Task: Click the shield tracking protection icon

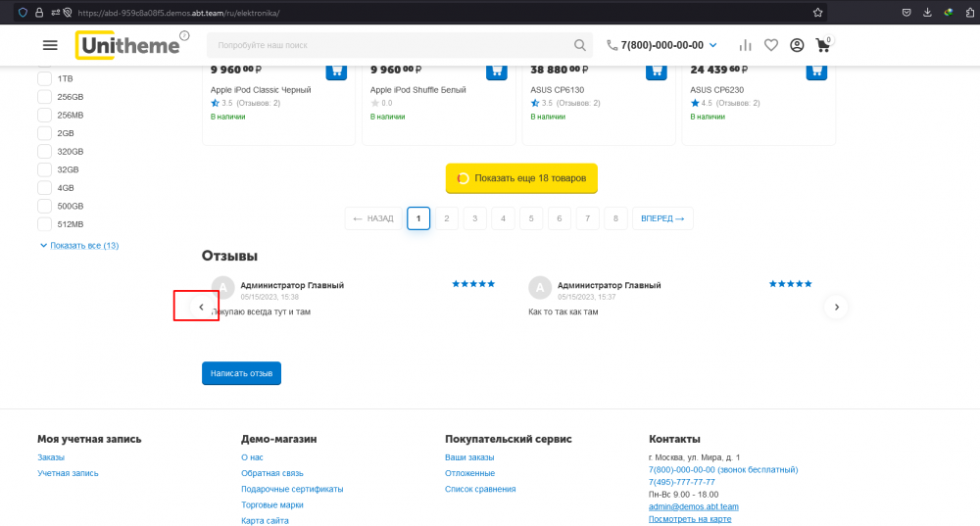Action: (x=24, y=13)
